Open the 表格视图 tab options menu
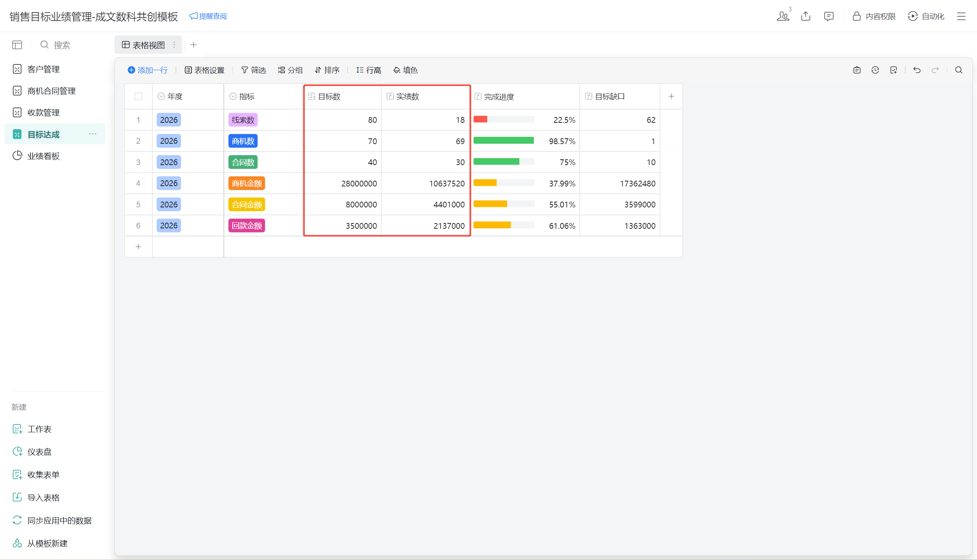The height and width of the screenshot is (560, 977). click(174, 45)
